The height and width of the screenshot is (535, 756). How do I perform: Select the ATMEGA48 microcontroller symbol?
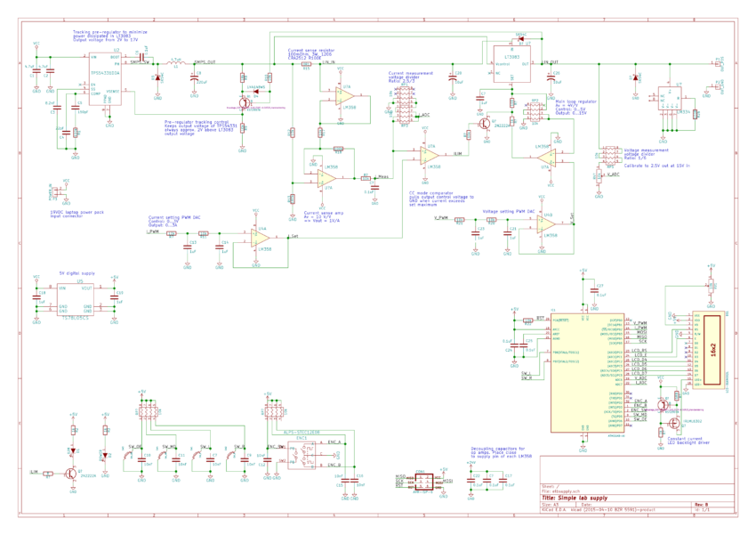pyautogui.click(x=585, y=373)
